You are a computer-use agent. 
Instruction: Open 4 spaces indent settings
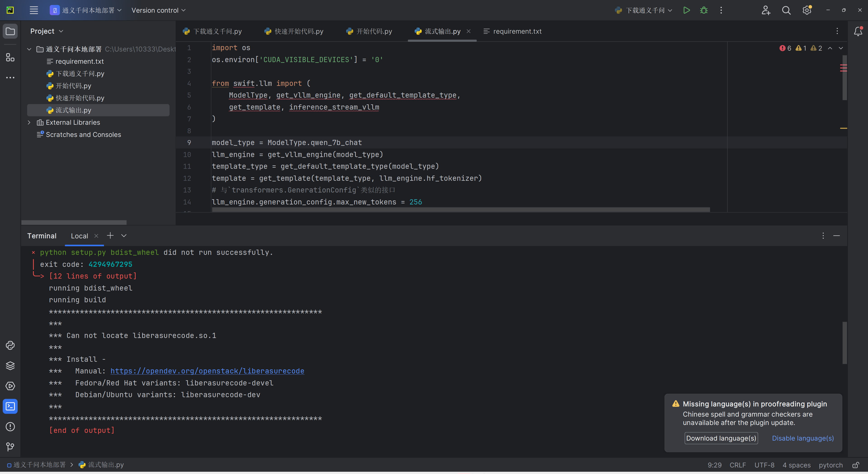(797, 465)
